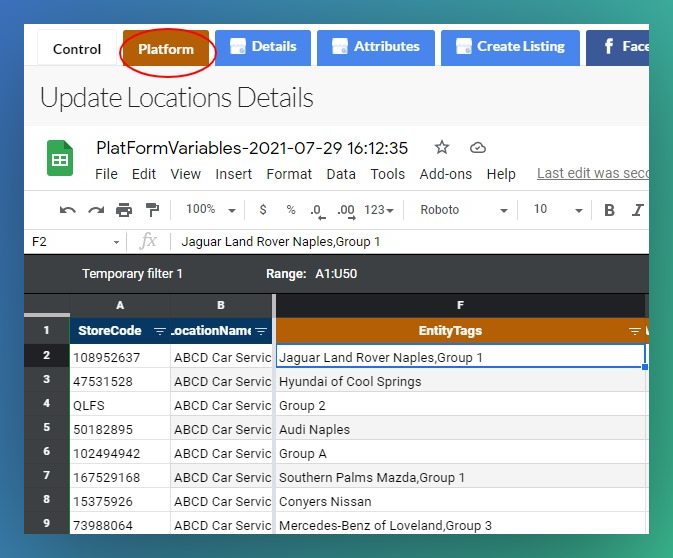673x558 pixels.
Task: Switch to the Details tab
Action: [263, 47]
